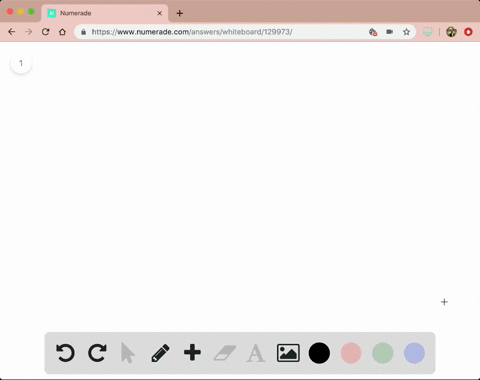Select the pointer selection tool
Screen dimensions: 480x380
[x=128, y=353]
